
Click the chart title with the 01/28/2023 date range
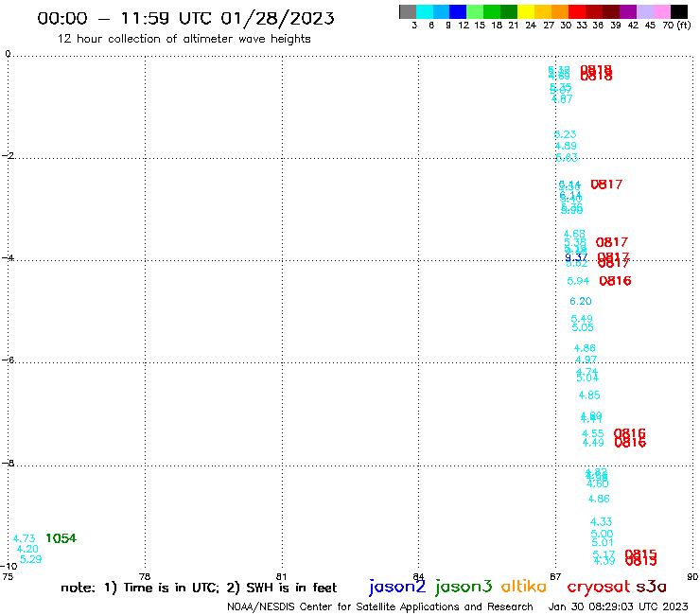tap(185, 18)
